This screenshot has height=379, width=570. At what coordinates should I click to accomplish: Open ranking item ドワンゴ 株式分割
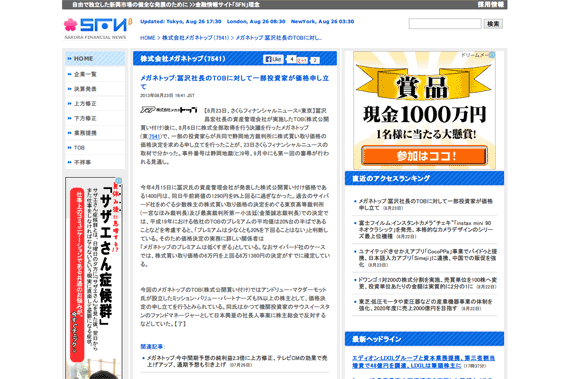(428, 283)
